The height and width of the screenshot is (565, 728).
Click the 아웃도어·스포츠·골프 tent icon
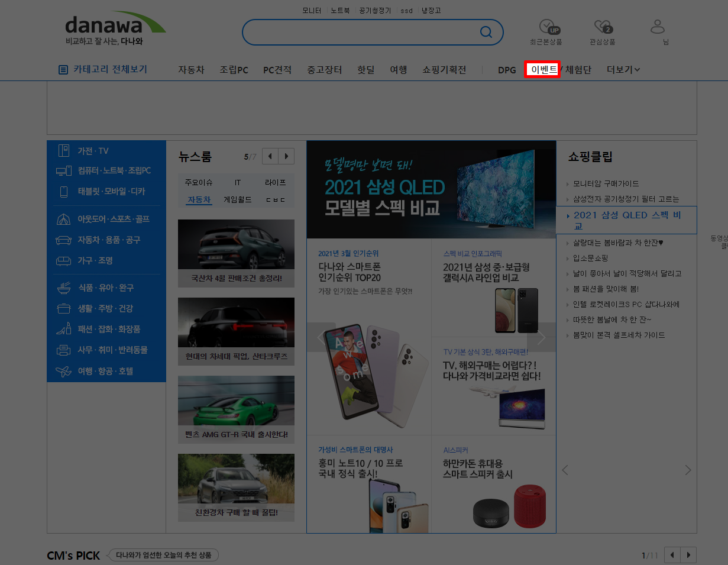pyautogui.click(x=64, y=219)
